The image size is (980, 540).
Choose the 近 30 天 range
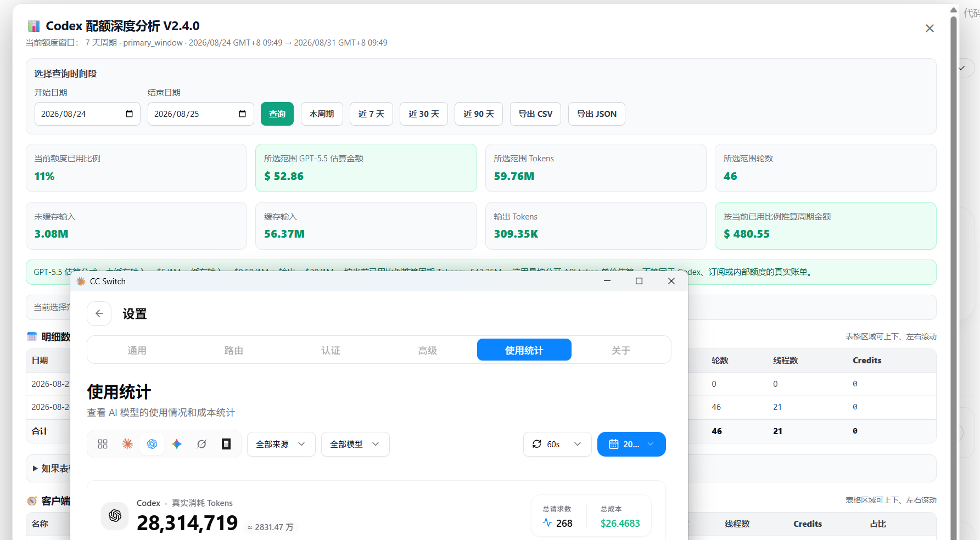coord(424,114)
